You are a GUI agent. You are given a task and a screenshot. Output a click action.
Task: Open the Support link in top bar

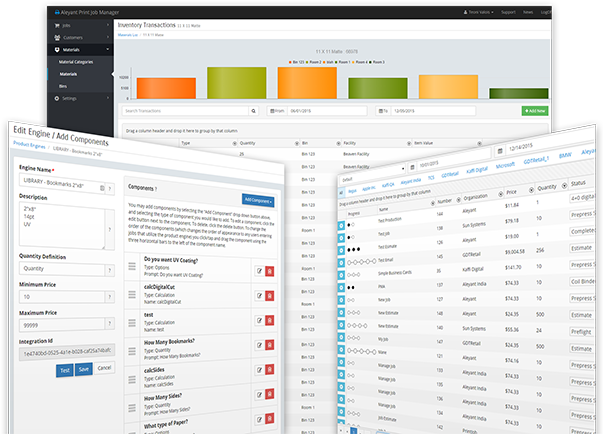pyautogui.click(x=508, y=12)
